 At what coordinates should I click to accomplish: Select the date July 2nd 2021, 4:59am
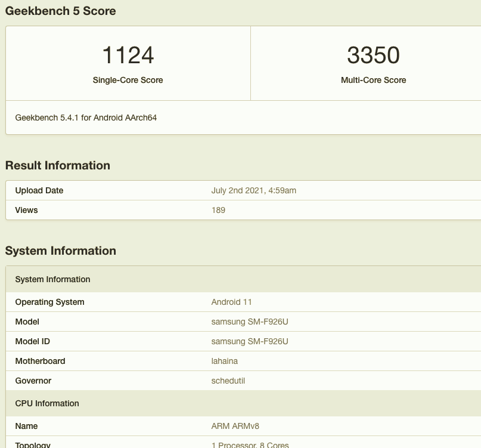[x=254, y=191]
